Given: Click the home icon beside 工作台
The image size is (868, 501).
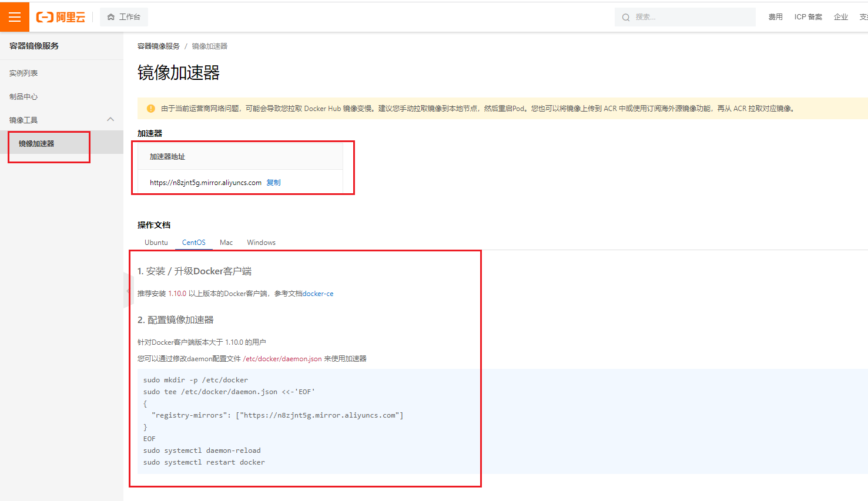Looking at the screenshot, I should [111, 17].
